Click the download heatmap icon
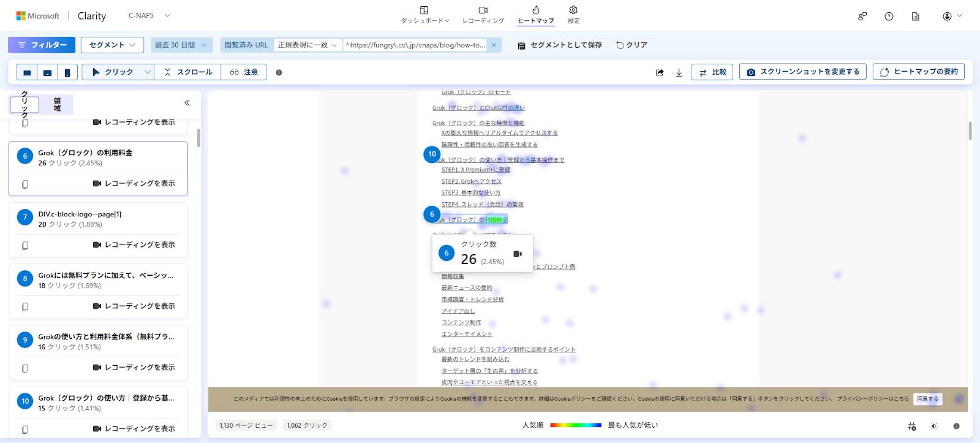The width and height of the screenshot is (980, 443). [679, 72]
